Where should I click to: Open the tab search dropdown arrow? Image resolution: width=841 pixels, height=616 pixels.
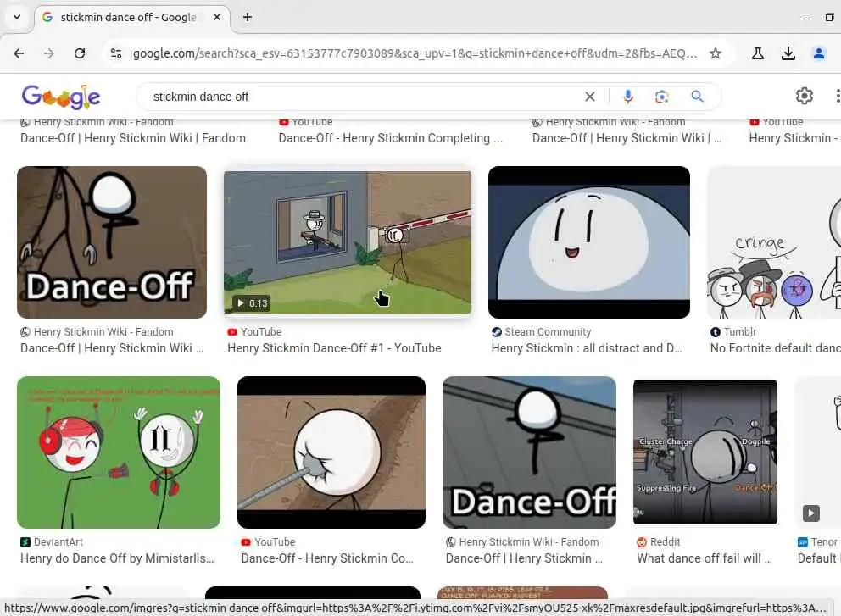point(17,17)
